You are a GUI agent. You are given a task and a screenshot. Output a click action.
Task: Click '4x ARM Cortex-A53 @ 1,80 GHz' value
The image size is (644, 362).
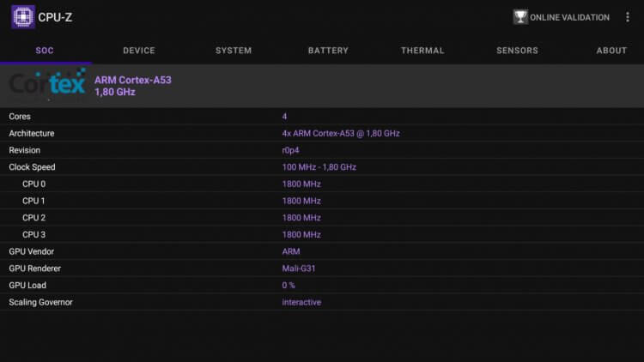pyautogui.click(x=341, y=133)
